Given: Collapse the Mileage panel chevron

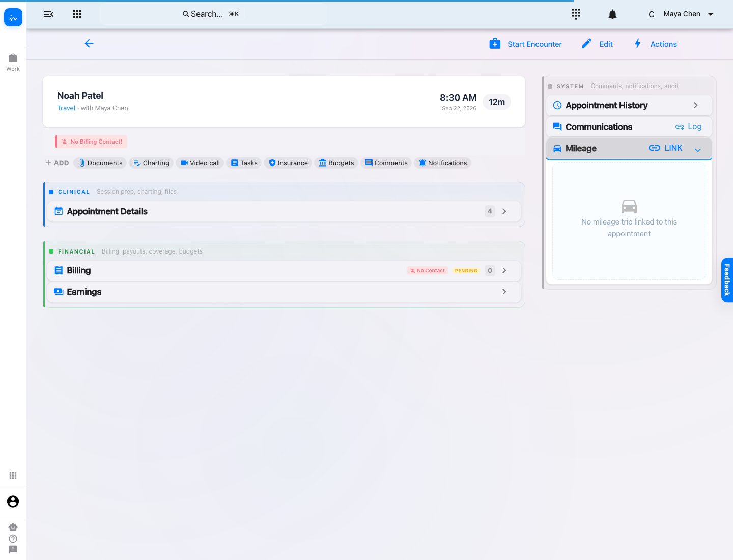Looking at the screenshot, I should coord(698,150).
